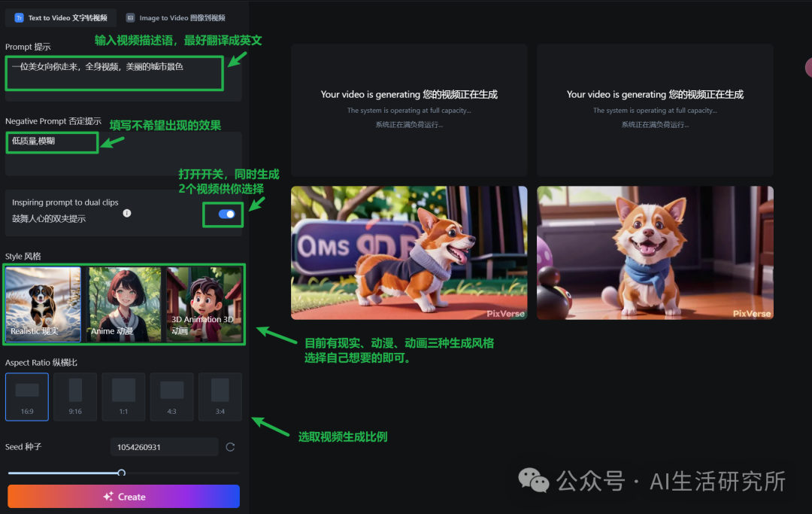812x514 pixels.
Task: Focus the Seed number field
Action: [164, 446]
